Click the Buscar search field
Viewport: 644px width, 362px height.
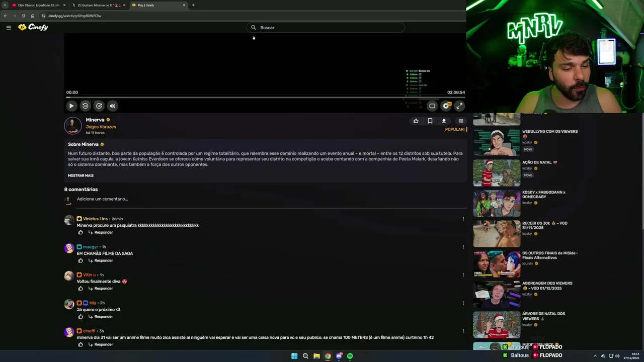[326, 28]
